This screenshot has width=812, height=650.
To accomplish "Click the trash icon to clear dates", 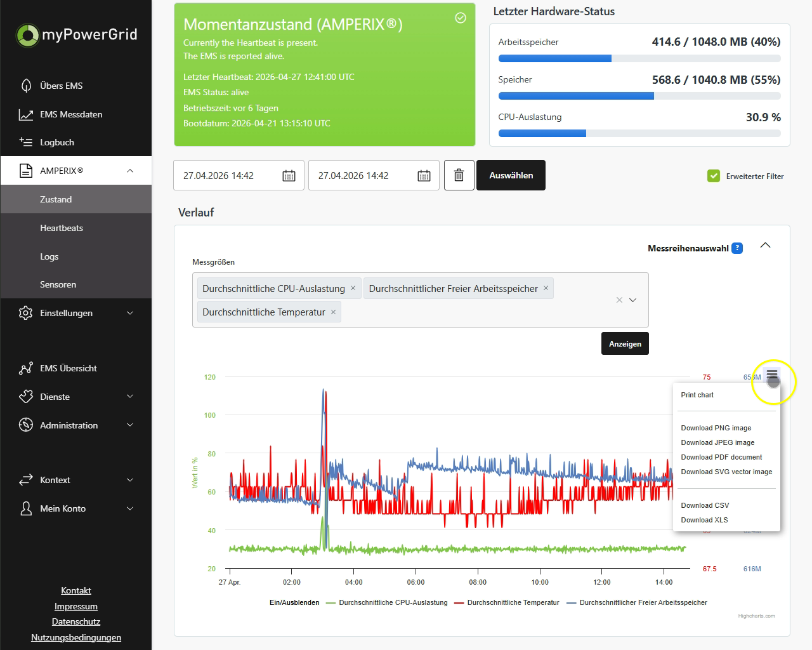I will (x=459, y=175).
